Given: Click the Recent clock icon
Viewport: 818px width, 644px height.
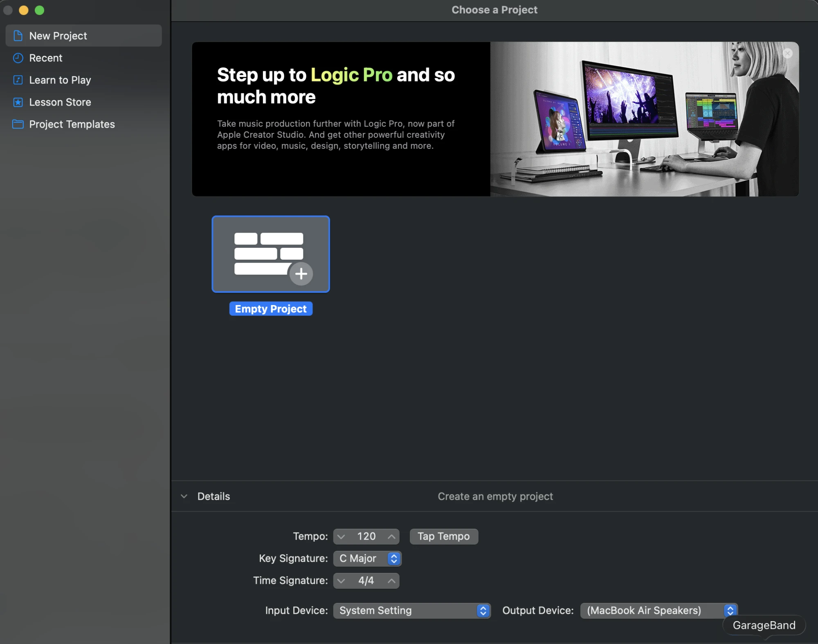Looking at the screenshot, I should [x=18, y=58].
